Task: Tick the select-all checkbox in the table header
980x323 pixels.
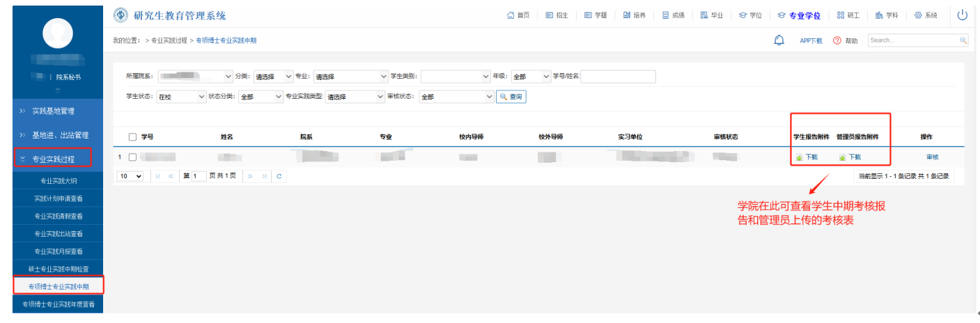Action: tap(132, 137)
